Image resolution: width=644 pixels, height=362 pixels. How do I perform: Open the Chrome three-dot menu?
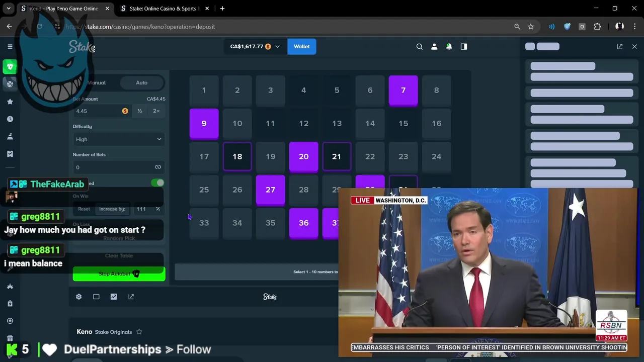634,27
